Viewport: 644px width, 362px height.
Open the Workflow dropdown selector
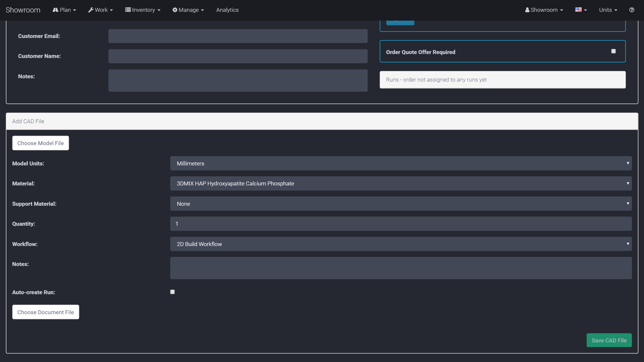(401, 244)
